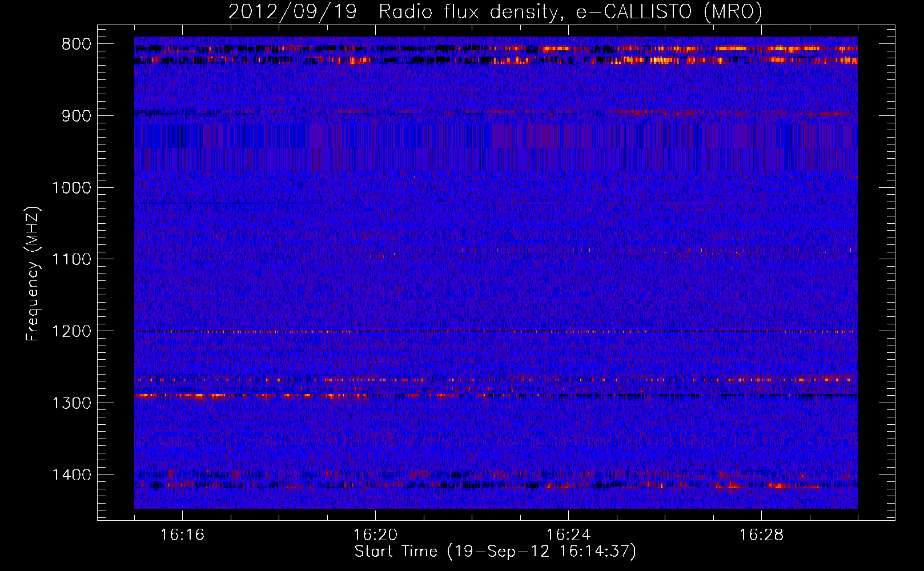Click the plot title "Radio flux density, e-CALLISTO (MRO)"

[571, 11]
